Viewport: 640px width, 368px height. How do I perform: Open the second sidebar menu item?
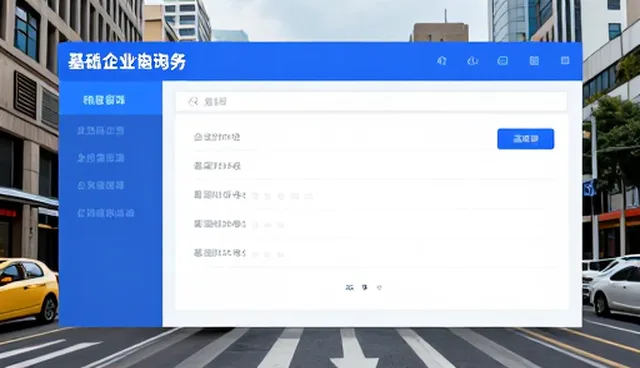click(100, 131)
